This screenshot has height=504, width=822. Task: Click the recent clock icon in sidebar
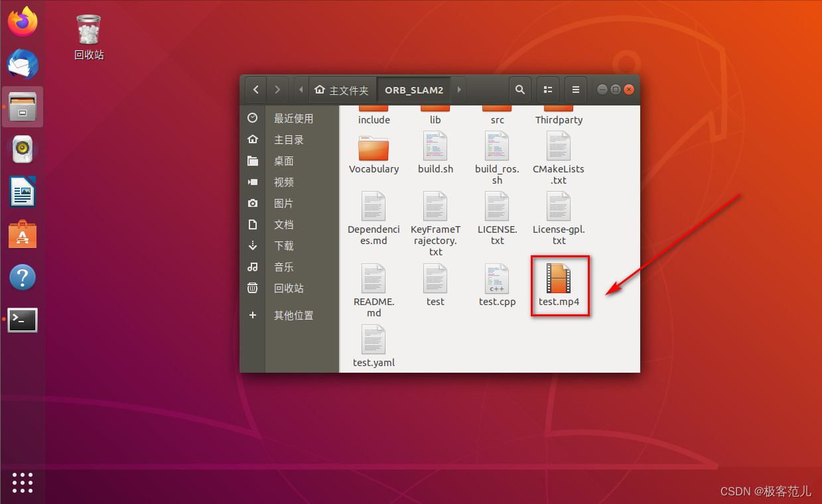coord(252,118)
